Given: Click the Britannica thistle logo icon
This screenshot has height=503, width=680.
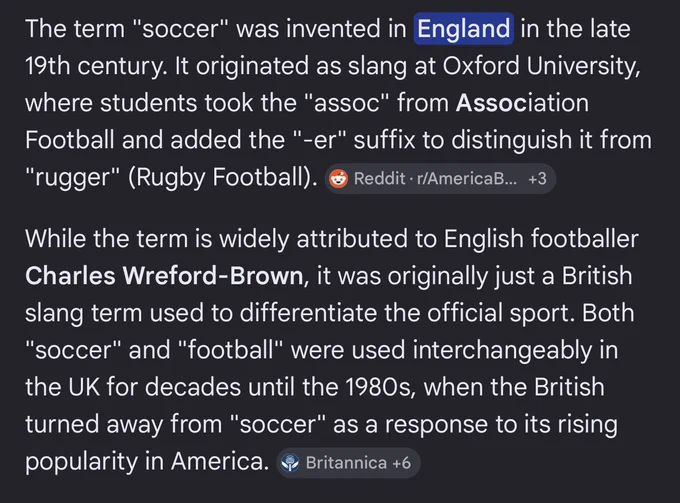Looking at the screenshot, I should pyautogui.click(x=290, y=463).
